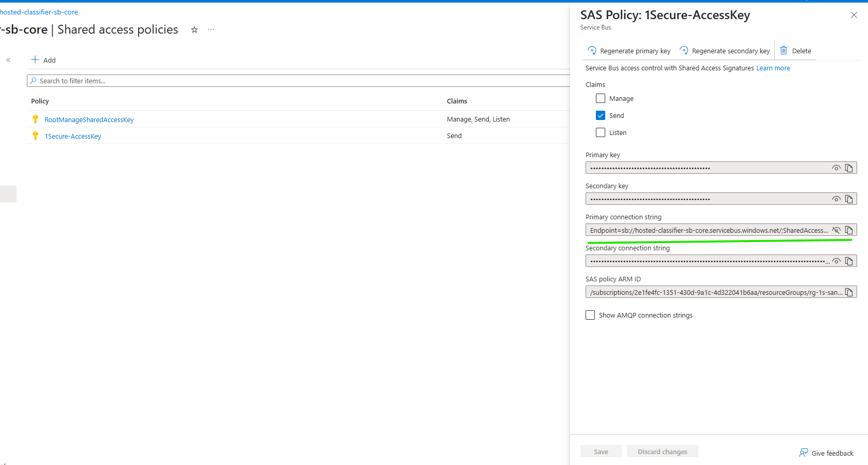Hide the primary connection string
The image size is (868, 465).
(836, 230)
